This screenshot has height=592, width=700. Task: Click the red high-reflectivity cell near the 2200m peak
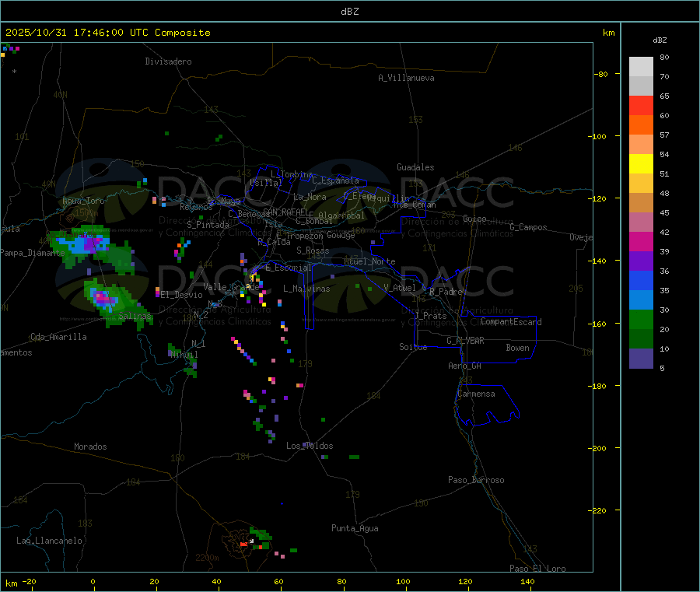click(x=243, y=545)
